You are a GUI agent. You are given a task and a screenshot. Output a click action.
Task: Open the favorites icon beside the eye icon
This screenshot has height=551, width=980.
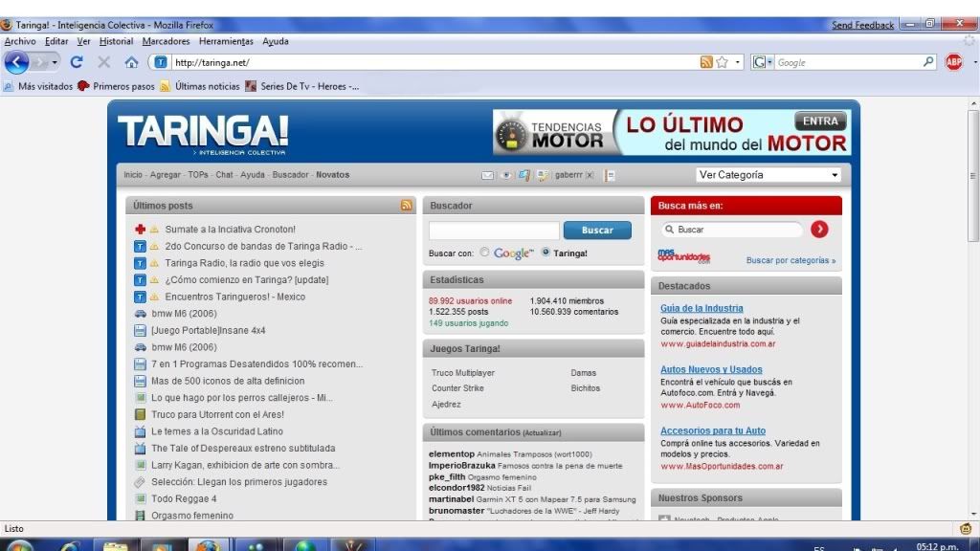point(523,176)
